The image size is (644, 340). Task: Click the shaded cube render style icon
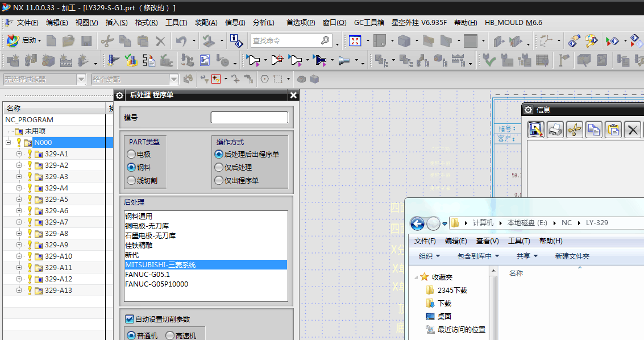point(404,41)
